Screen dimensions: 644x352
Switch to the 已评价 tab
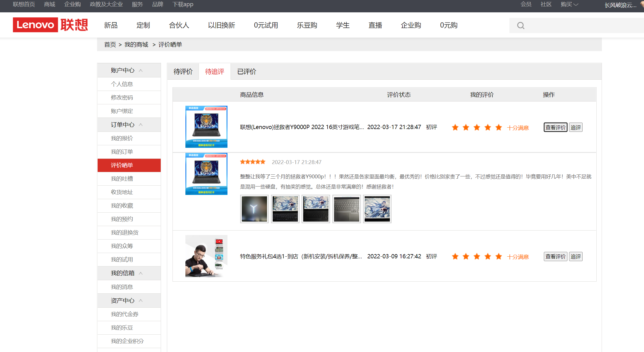coord(247,72)
